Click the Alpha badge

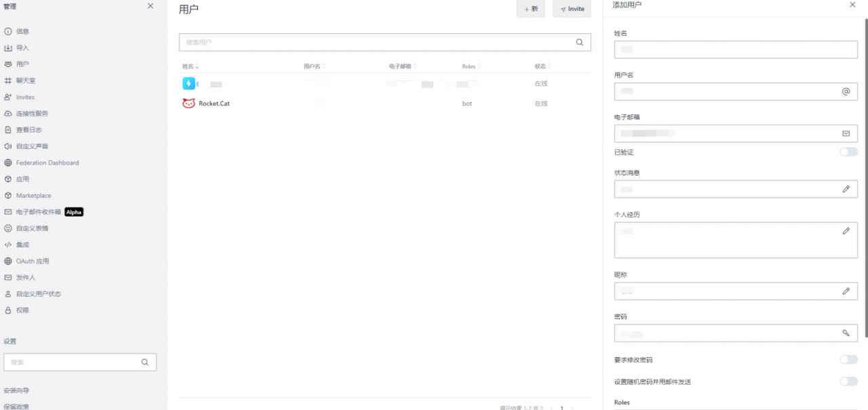pos(74,212)
